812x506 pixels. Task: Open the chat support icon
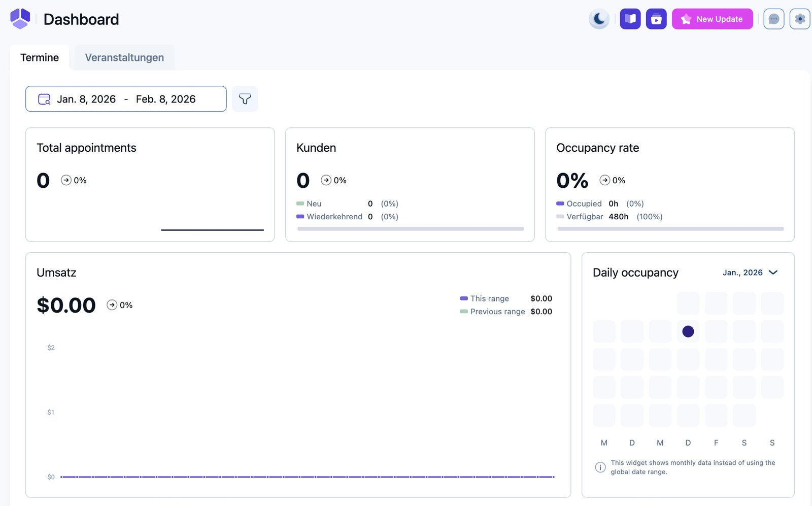point(773,19)
